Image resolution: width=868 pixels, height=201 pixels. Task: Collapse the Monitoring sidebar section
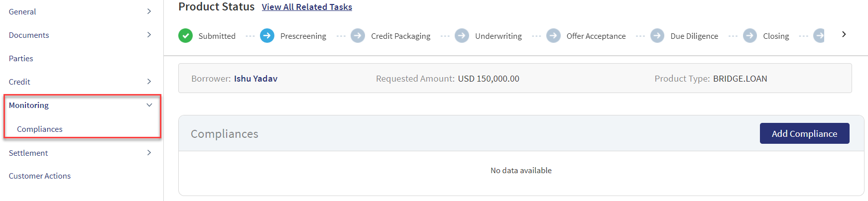(x=149, y=105)
